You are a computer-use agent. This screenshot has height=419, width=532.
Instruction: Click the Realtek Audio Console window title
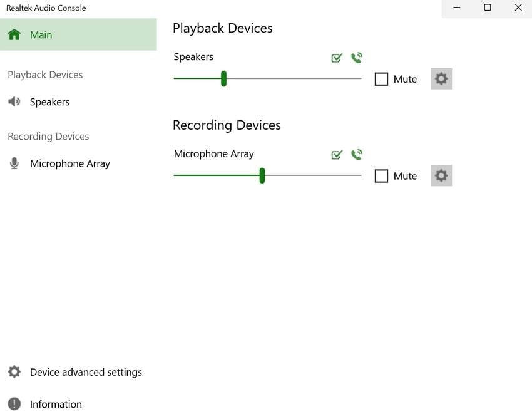46,8
